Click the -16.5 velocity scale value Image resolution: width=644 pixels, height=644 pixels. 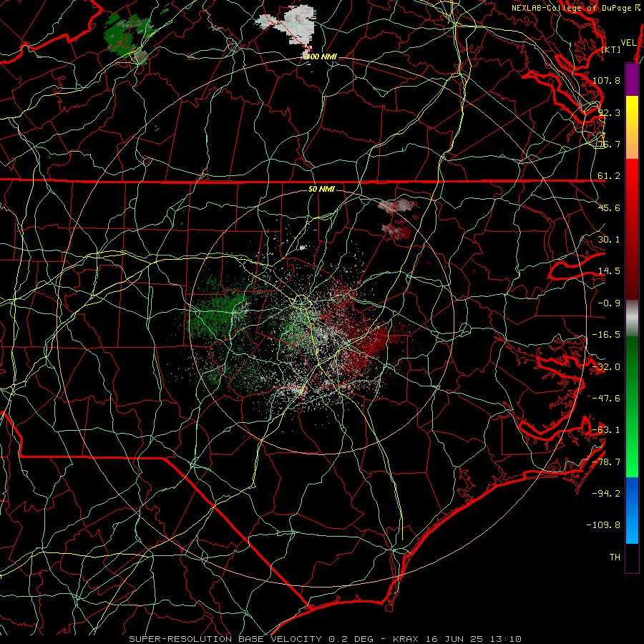tap(606, 335)
